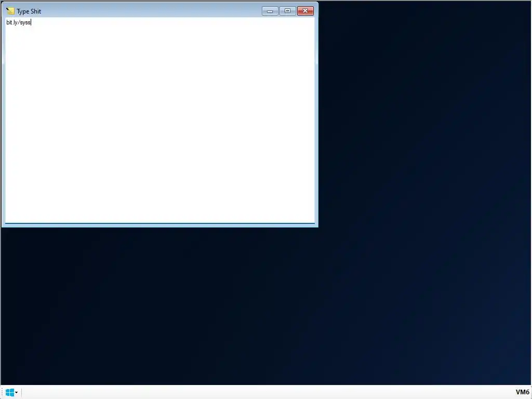Click the typed text "bit.ly/syss"

pyautogui.click(x=18, y=22)
